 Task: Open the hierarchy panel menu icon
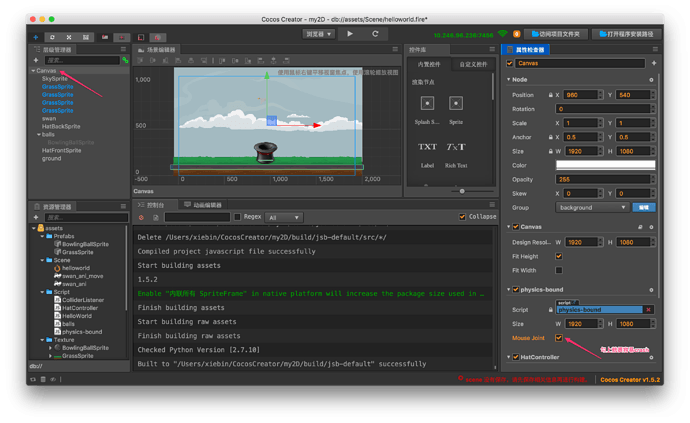pyautogui.click(x=123, y=49)
